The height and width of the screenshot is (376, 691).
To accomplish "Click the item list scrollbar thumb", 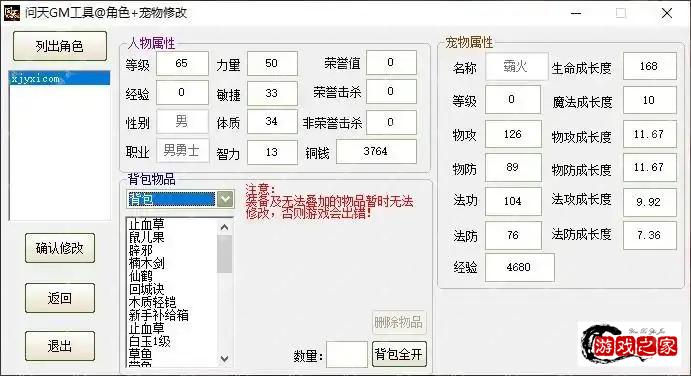I will click(224, 254).
